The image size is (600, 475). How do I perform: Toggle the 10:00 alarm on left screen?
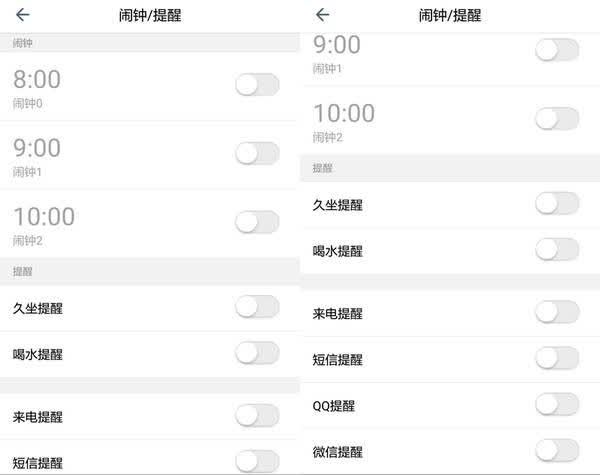(x=257, y=222)
